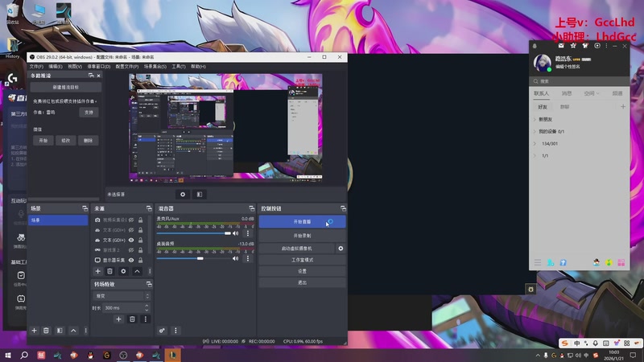Open QQ star icon in header
Viewport: 644px width, 362px height.
tap(573, 46)
